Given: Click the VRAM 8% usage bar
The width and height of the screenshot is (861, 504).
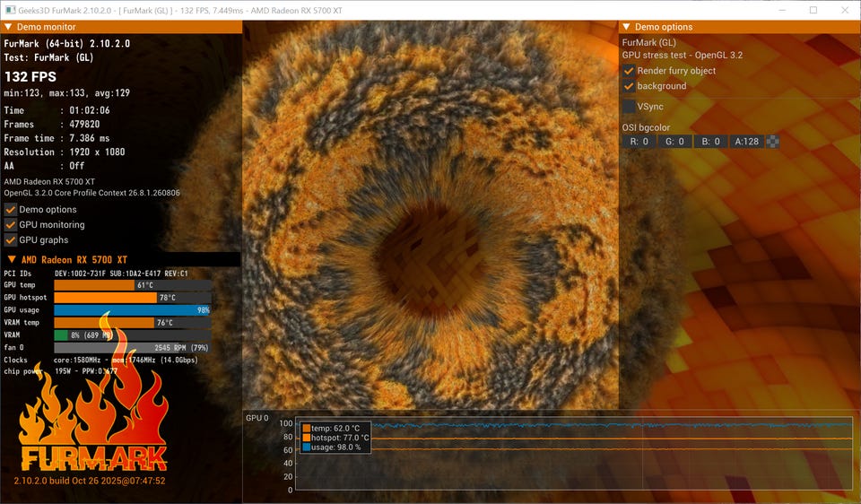Looking at the screenshot, I should point(133,335).
